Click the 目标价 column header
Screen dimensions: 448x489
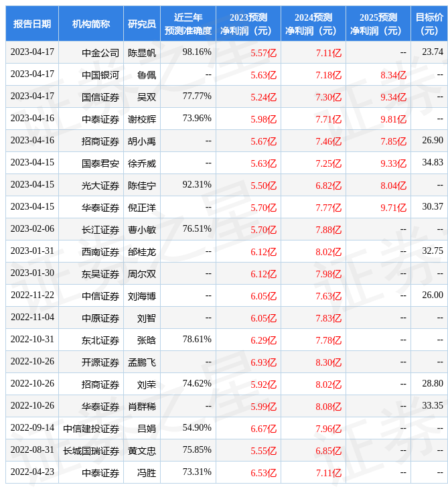pyautogui.click(x=429, y=23)
